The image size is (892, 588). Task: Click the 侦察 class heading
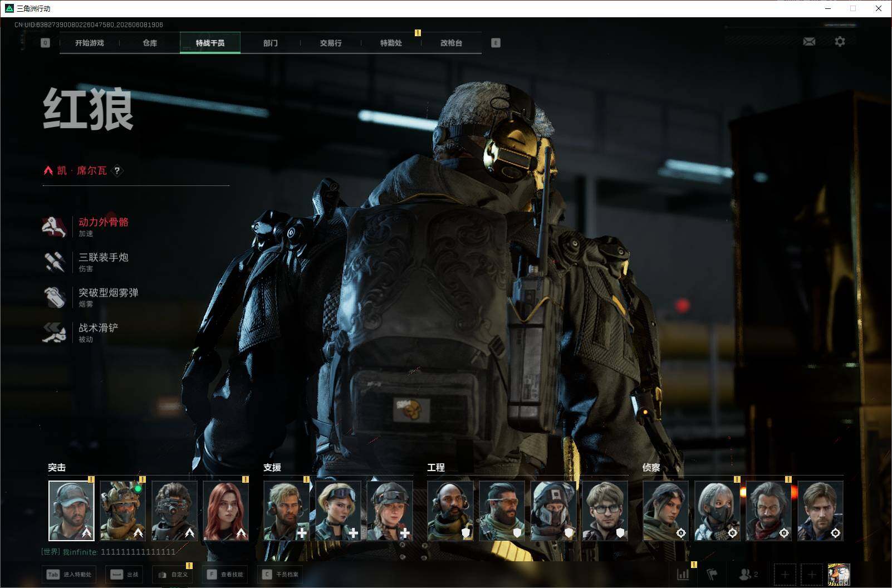click(x=651, y=468)
